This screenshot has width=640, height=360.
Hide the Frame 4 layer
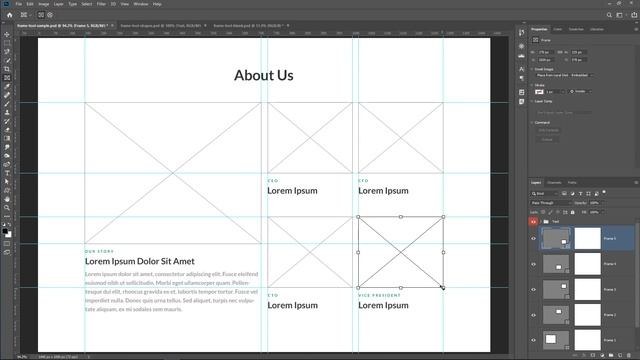click(x=533, y=264)
